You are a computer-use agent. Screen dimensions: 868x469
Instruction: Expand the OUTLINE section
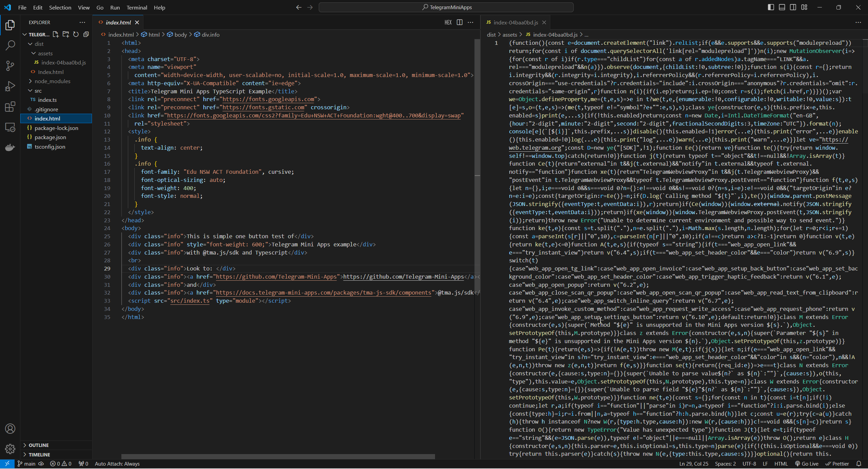(38, 445)
